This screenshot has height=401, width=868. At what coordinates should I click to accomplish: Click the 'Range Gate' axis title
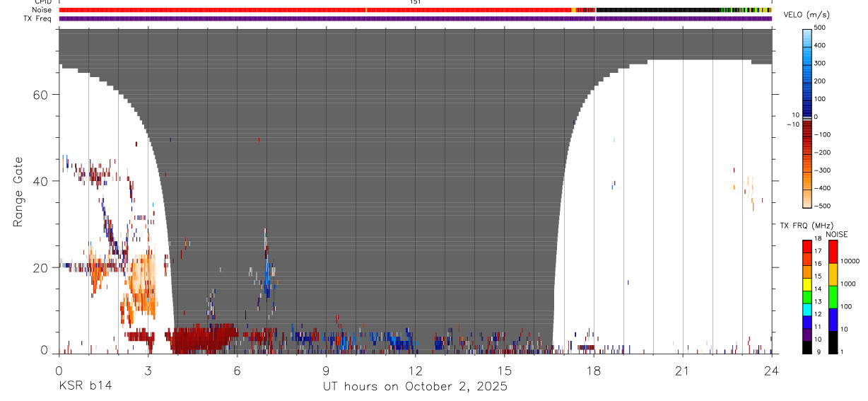click(19, 192)
